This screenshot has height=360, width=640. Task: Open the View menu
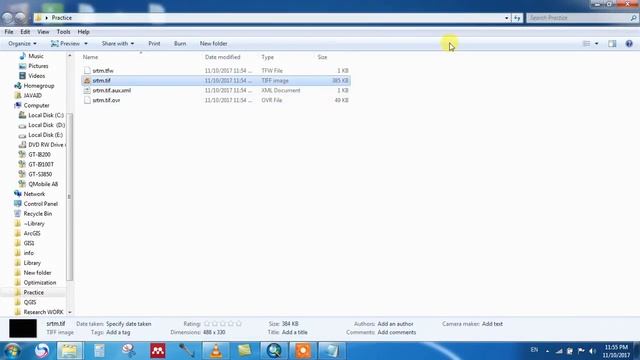(x=43, y=32)
